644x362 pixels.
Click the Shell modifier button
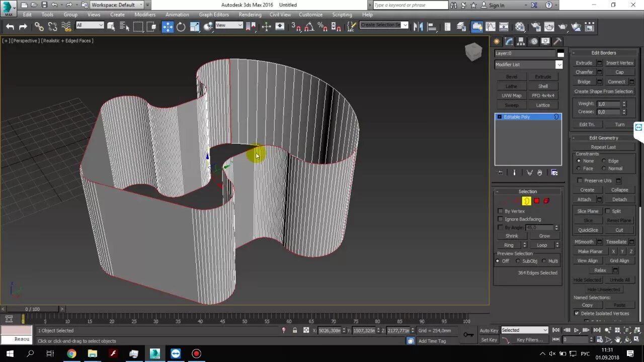click(543, 86)
